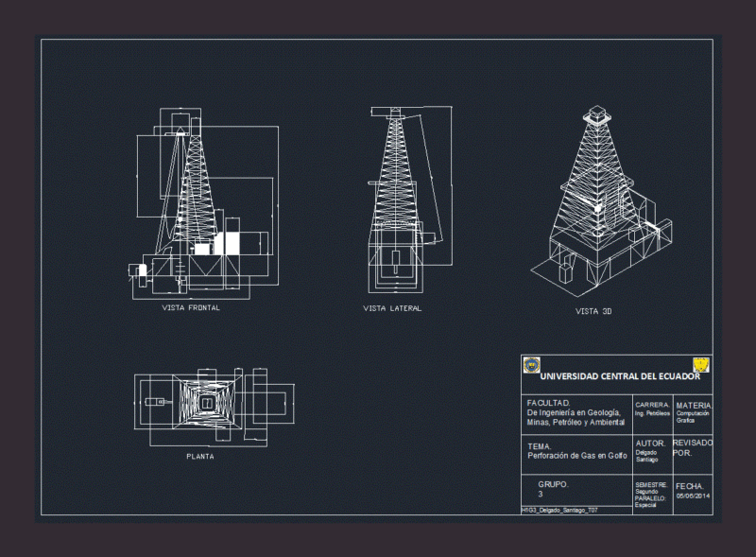
Task: Select the front view derrick drawing
Action: (203, 203)
